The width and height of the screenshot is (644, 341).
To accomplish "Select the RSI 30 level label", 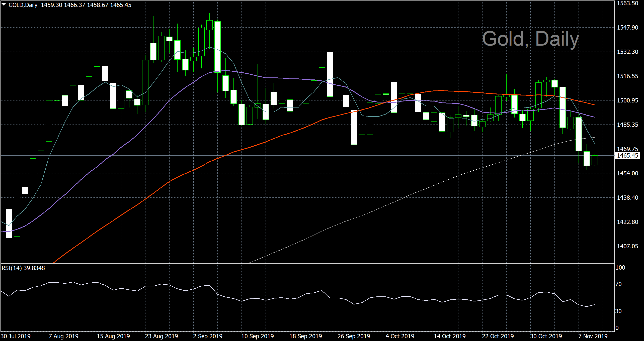I will click(x=618, y=311).
